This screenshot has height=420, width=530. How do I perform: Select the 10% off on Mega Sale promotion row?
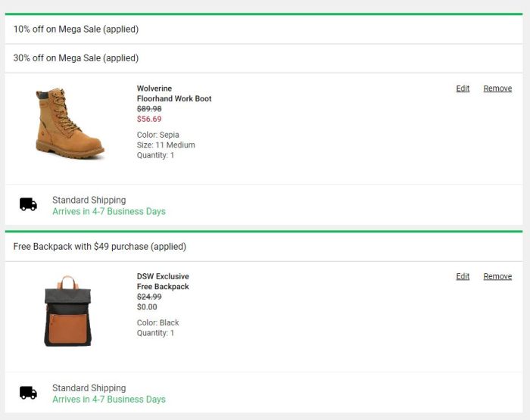click(76, 30)
